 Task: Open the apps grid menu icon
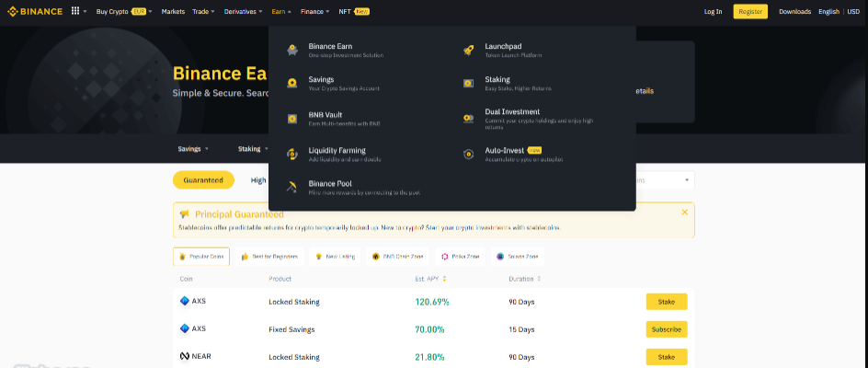(75, 11)
